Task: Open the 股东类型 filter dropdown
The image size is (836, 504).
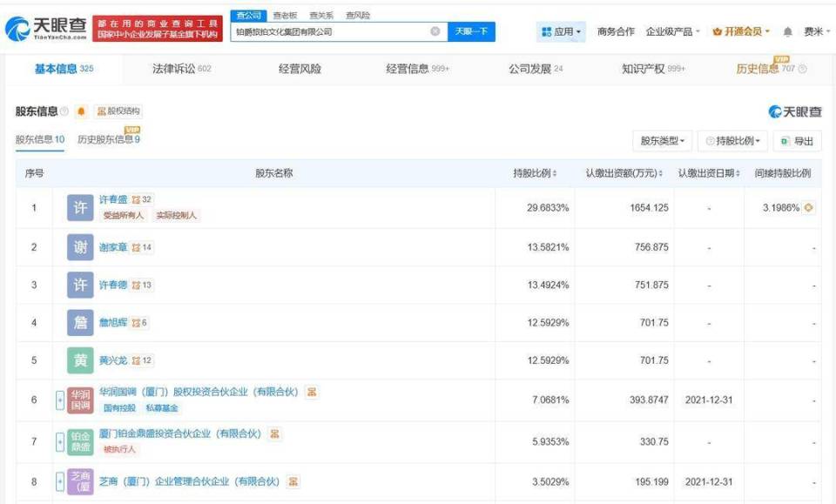Action: 661,140
